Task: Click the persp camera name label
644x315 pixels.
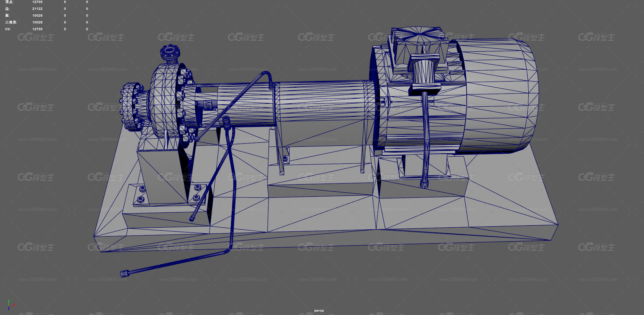Action: pos(319,311)
